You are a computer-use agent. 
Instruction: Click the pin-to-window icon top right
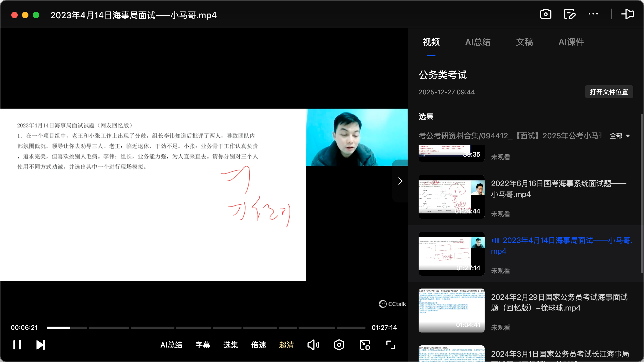(x=628, y=14)
